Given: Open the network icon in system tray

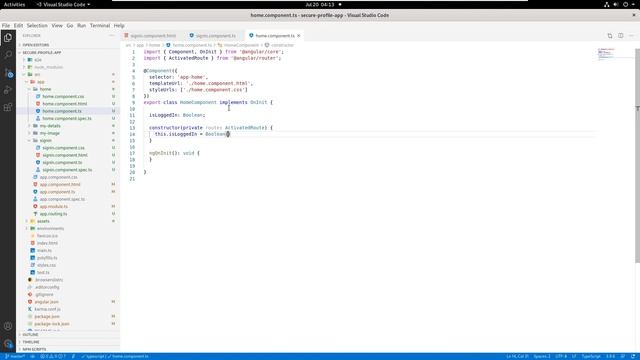Looking at the screenshot, I should (x=607, y=4).
